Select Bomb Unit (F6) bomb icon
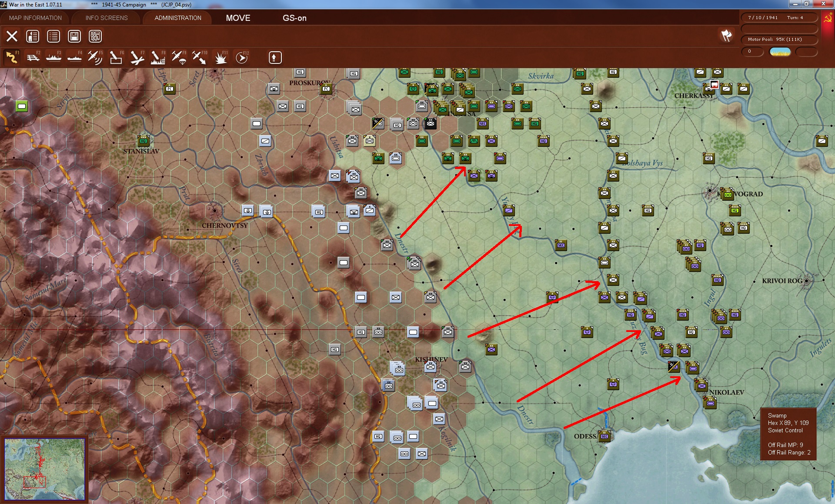This screenshot has width=835, height=504. 116,57
